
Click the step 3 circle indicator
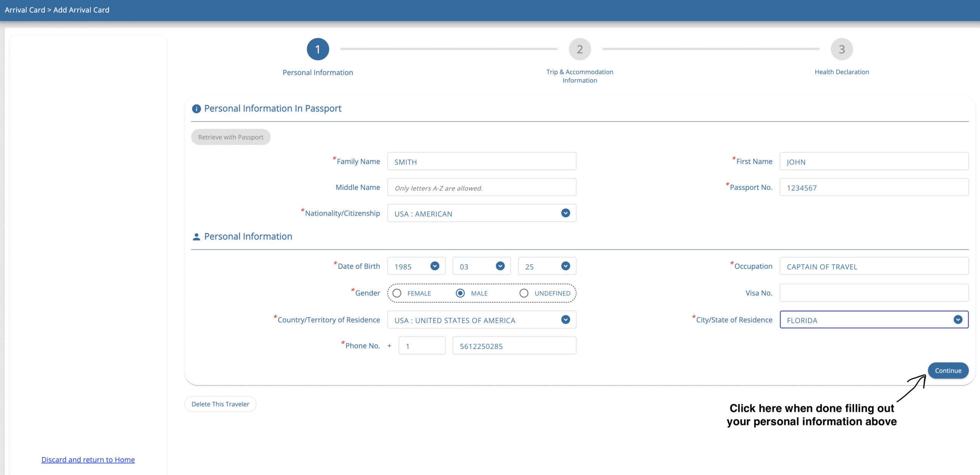pyautogui.click(x=841, y=49)
